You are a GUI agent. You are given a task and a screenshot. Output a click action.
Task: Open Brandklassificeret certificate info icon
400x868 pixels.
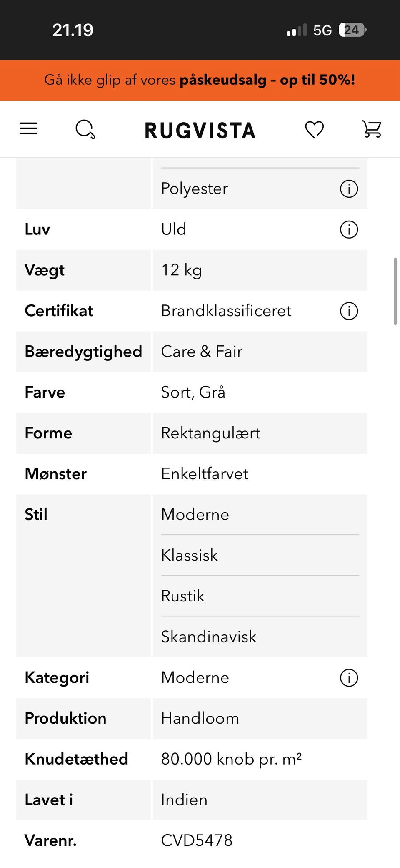[349, 311]
